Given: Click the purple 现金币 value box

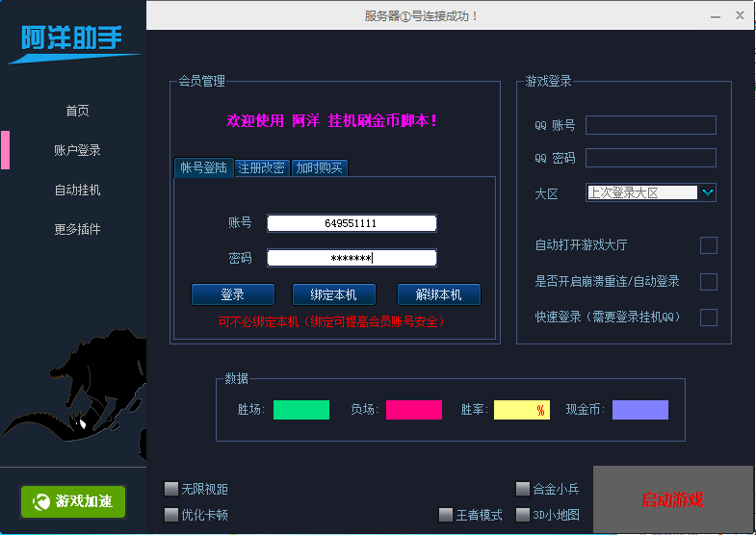Looking at the screenshot, I should 640,410.
